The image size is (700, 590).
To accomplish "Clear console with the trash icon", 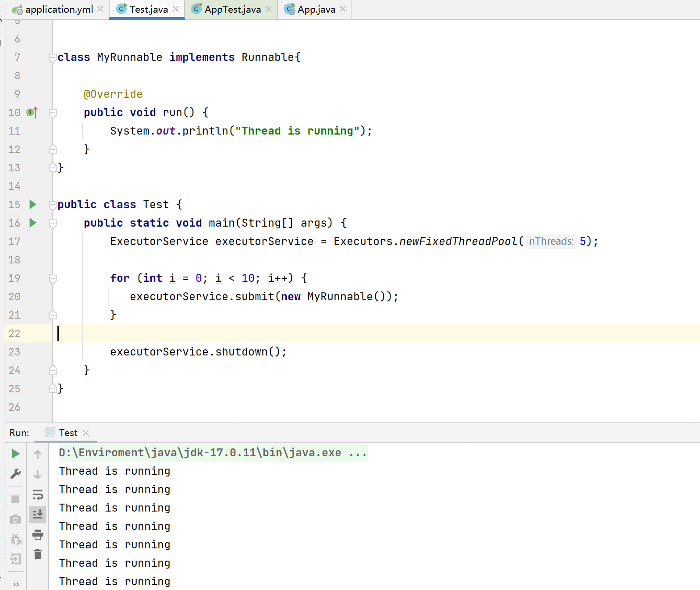I will click(x=38, y=554).
